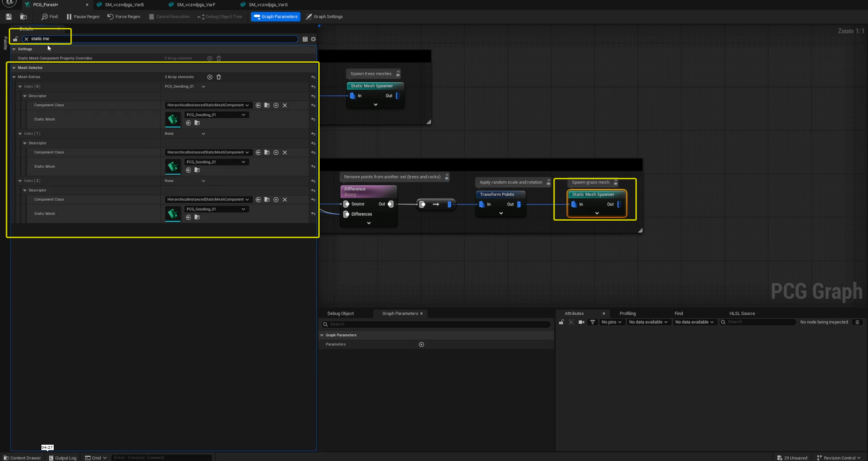Screen dimensions: 868x461
Task: Click Index 2 Static Mesh thumbnail
Action: coord(173,213)
